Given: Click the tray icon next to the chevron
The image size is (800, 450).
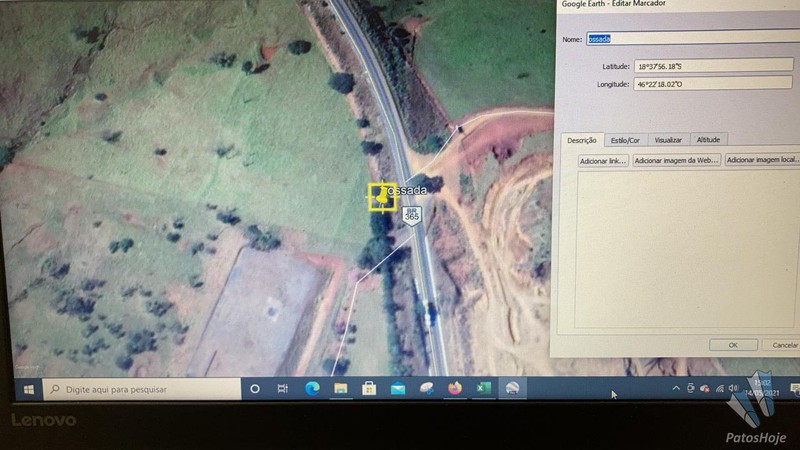Looking at the screenshot, I should 690,388.
